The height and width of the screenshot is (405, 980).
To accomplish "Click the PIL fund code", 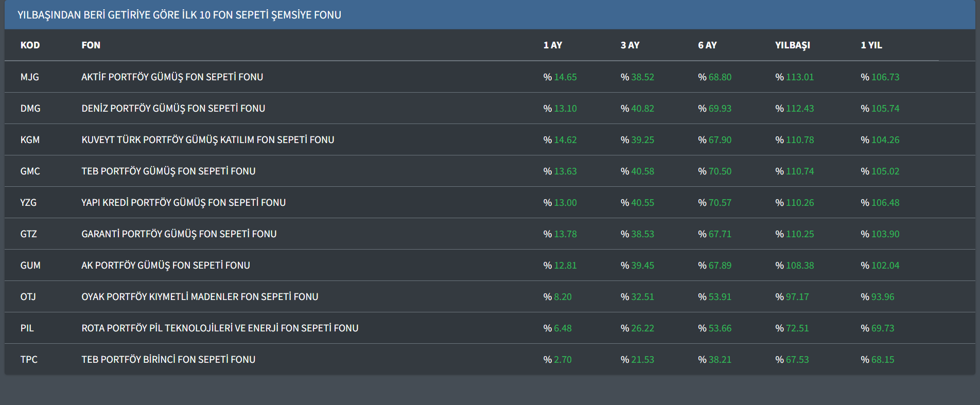I will (x=27, y=328).
